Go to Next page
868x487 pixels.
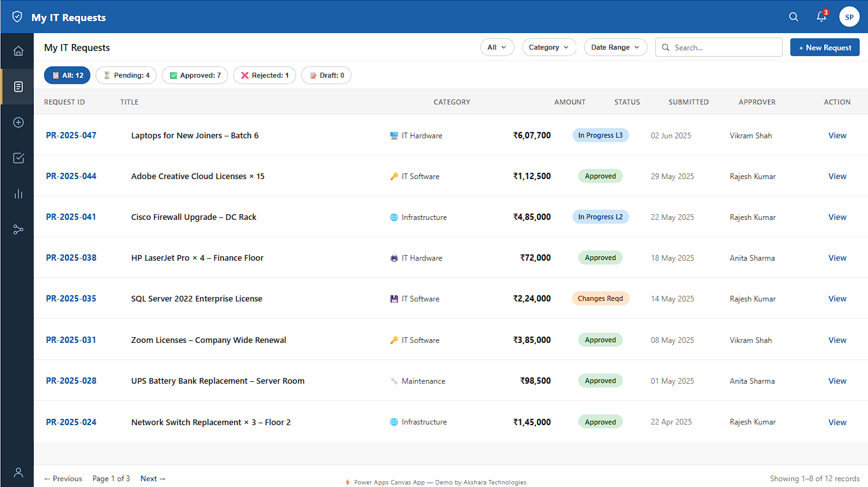point(153,479)
